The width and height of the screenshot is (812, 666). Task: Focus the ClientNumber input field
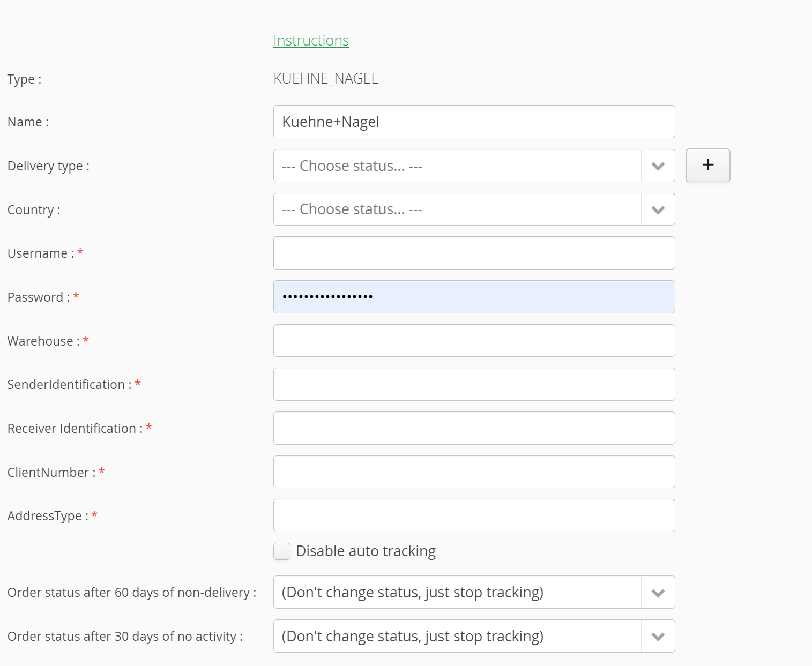(474, 472)
